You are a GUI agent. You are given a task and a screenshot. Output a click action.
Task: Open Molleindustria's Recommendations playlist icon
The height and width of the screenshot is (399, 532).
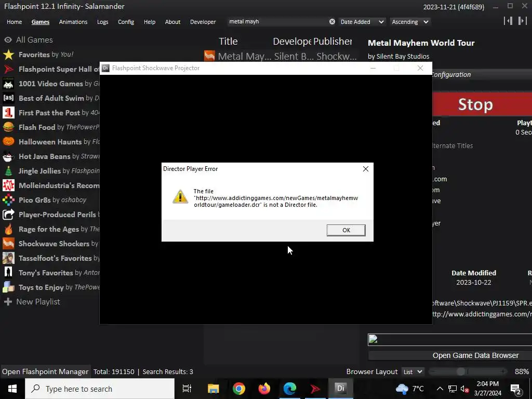point(8,185)
